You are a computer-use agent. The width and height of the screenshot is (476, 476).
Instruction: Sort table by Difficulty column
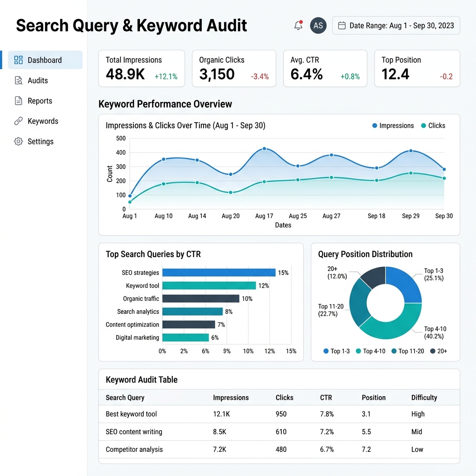coord(424,398)
